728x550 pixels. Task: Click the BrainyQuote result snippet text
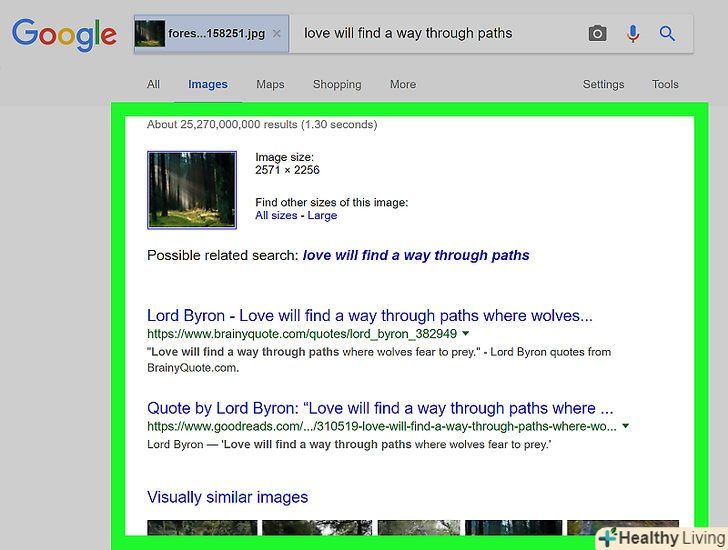click(379, 360)
